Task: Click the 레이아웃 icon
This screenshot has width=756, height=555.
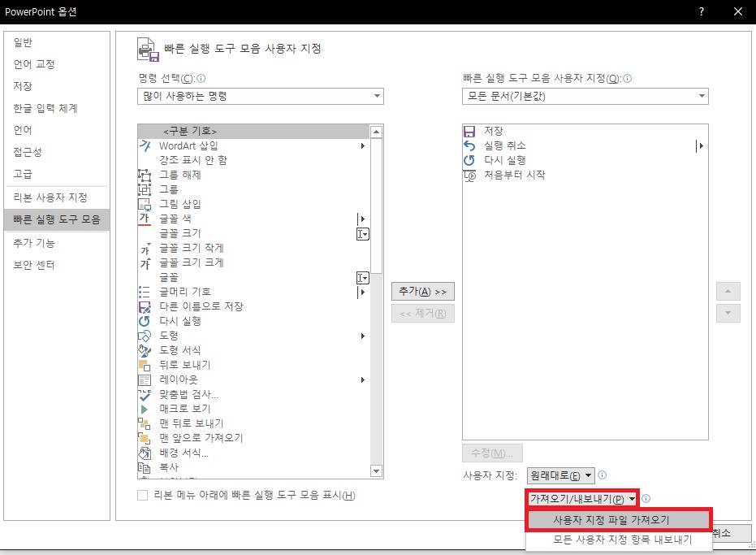Action: coord(145,379)
